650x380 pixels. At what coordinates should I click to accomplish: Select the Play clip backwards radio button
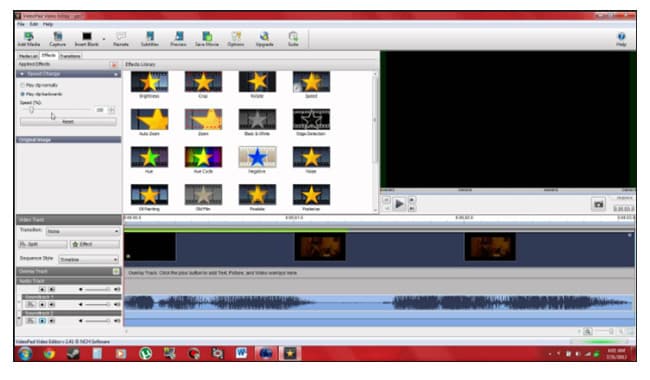point(22,94)
